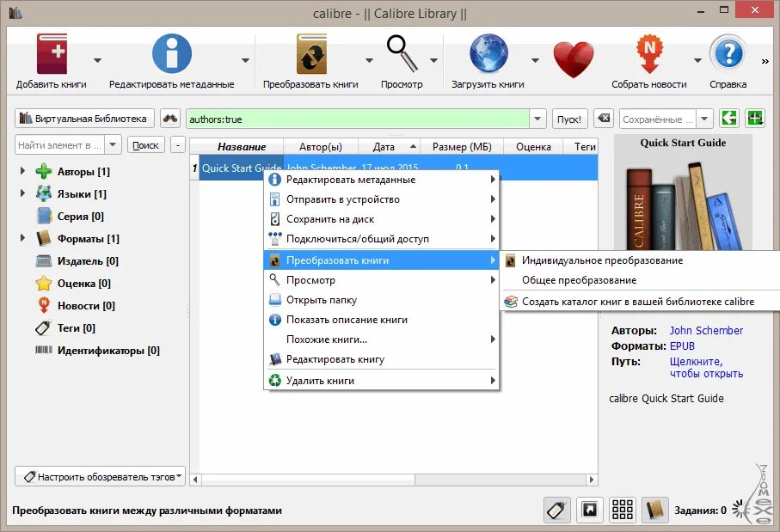Click the Convert books toolbar icon

click(311, 53)
